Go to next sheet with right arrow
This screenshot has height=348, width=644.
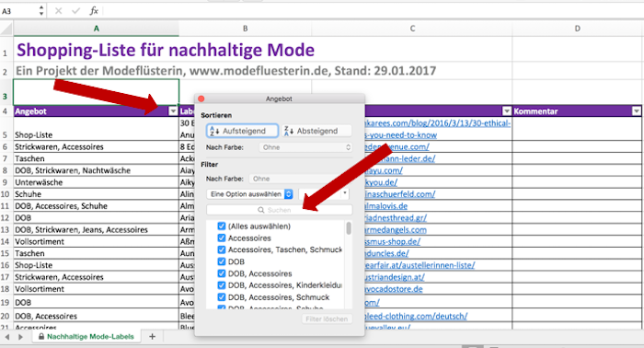tap(20, 337)
